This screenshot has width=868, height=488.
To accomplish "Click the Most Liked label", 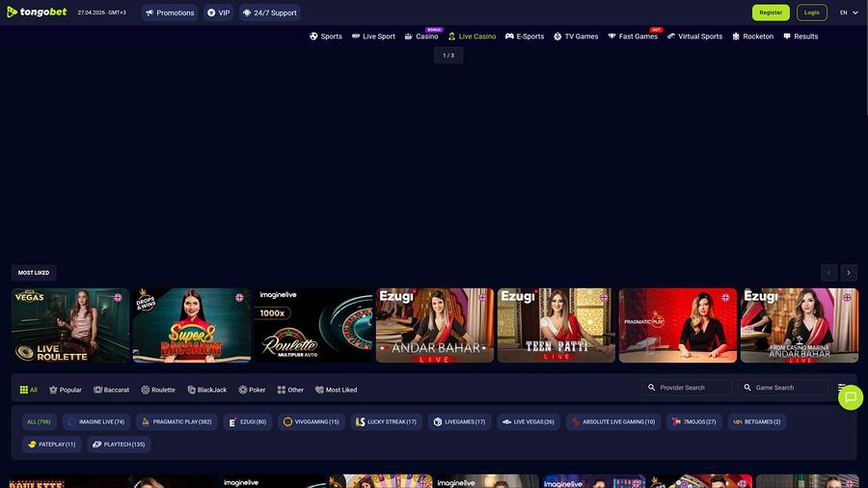I will pyautogui.click(x=34, y=273).
